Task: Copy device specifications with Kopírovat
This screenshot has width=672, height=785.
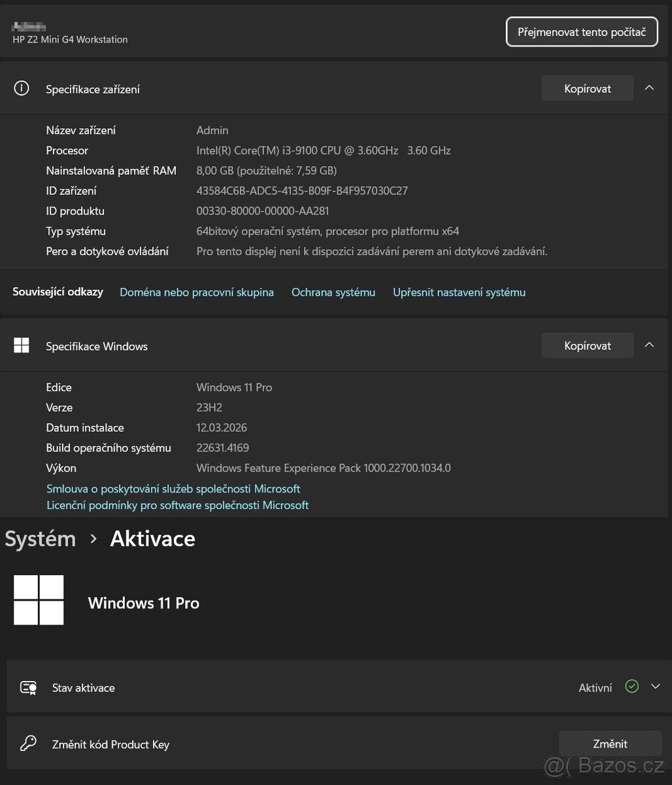Action: point(587,89)
